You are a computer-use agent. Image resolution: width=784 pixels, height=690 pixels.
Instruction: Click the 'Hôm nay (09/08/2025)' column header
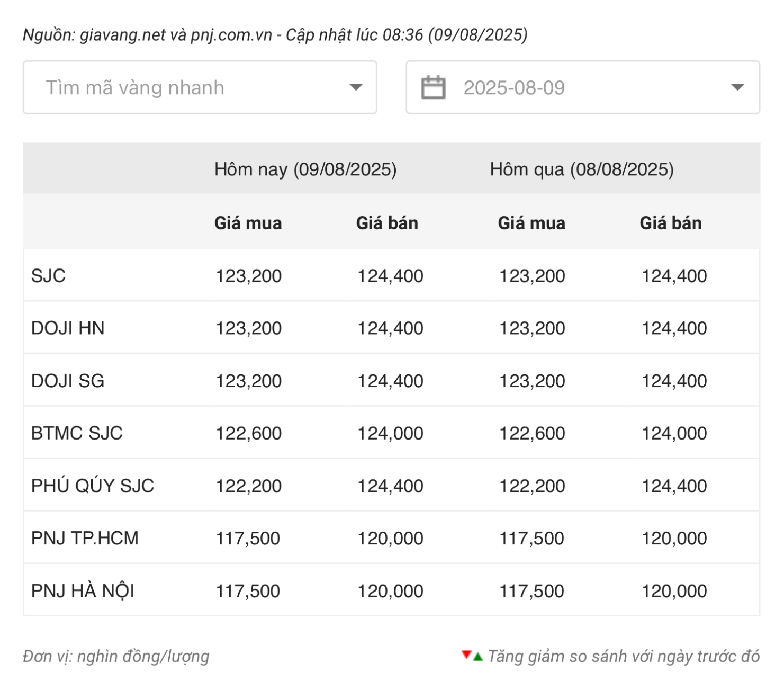click(305, 169)
